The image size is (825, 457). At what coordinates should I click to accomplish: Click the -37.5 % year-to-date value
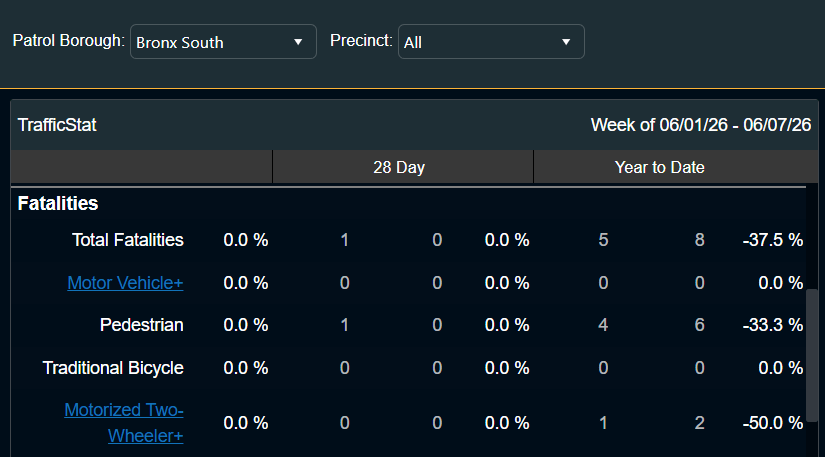[772, 240]
